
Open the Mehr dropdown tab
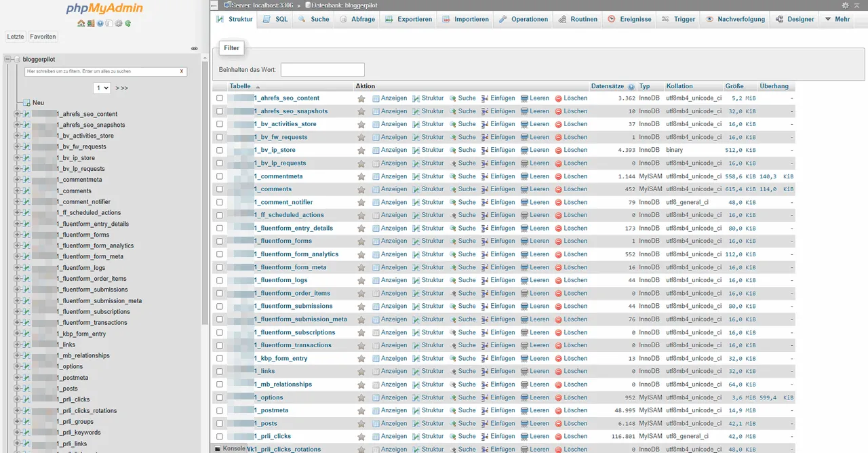click(837, 19)
